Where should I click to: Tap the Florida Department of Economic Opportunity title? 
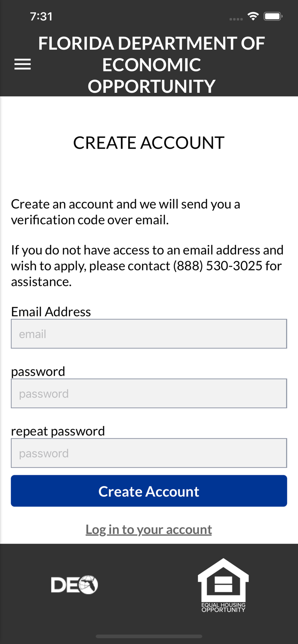(x=151, y=65)
